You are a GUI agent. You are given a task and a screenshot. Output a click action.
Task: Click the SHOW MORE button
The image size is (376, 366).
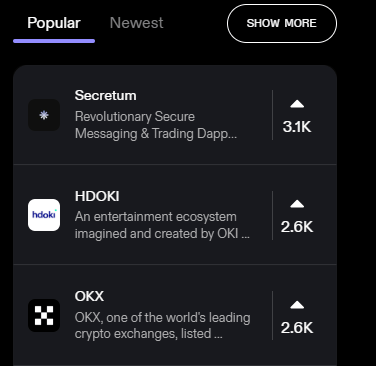click(282, 23)
